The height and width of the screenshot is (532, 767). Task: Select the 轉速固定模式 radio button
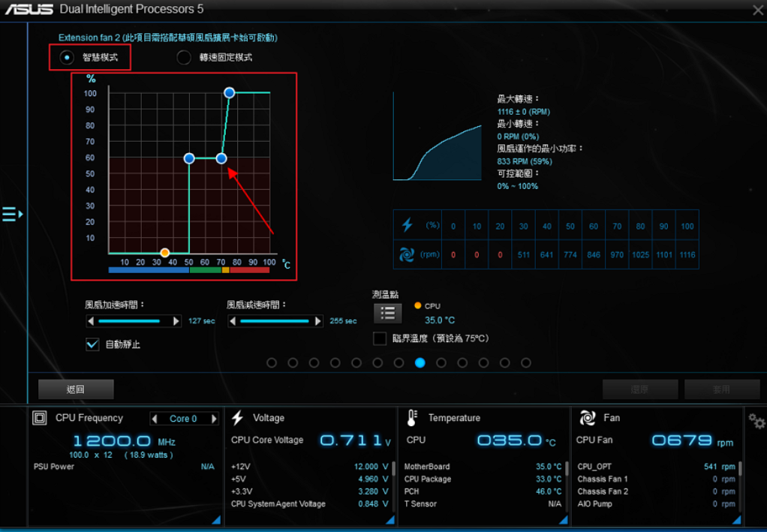[184, 57]
